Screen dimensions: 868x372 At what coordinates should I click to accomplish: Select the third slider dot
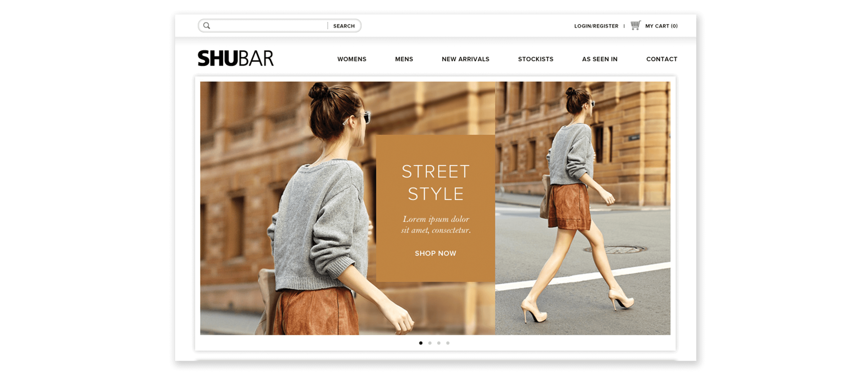[x=439, y=343]
